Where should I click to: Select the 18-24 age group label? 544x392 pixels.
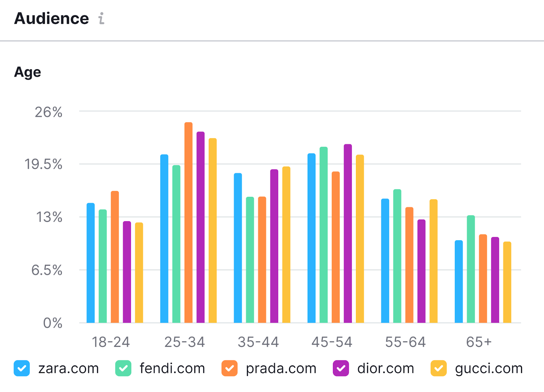(x=111, y=342)
